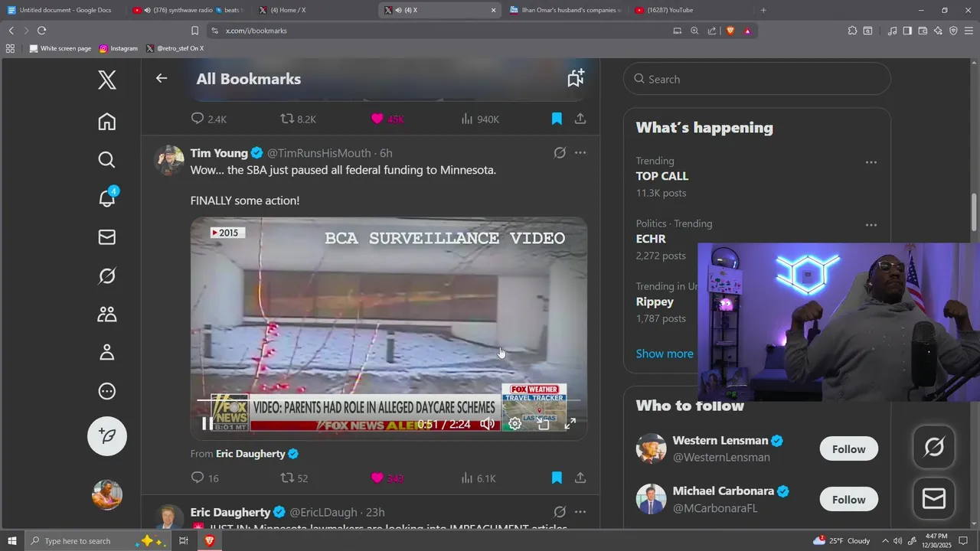Open Communities in X sidebar

coord(107,314)
